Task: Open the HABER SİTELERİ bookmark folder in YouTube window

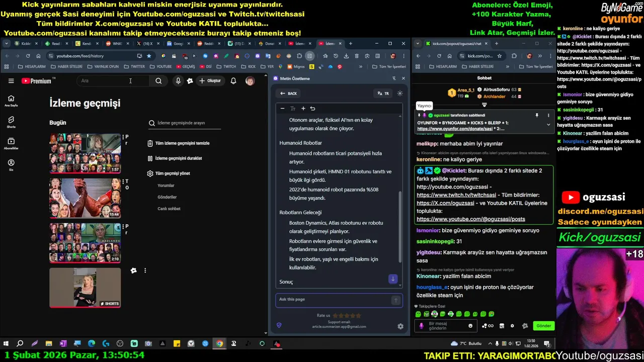Action: pyautogui.click(x=66, y=66)
